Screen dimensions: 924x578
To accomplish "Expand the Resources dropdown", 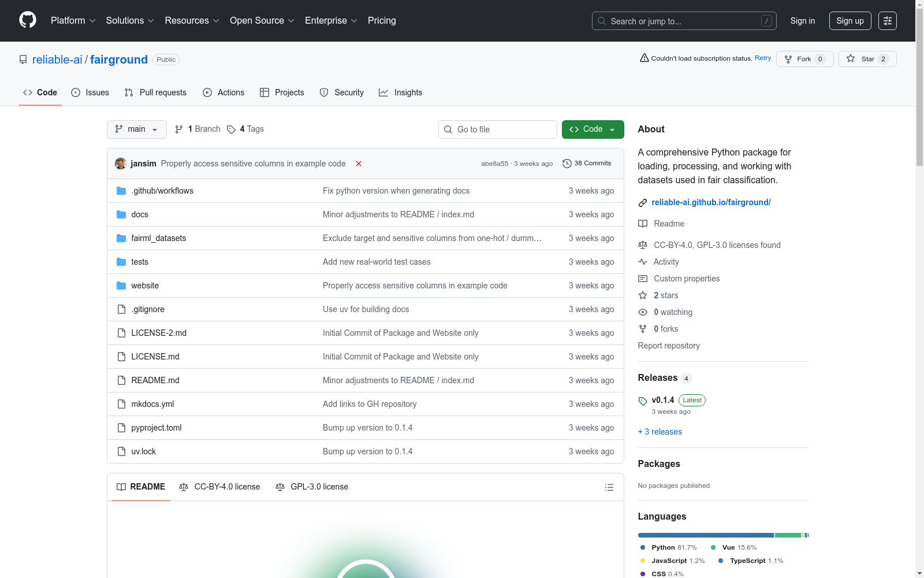I will click(192, 21).
